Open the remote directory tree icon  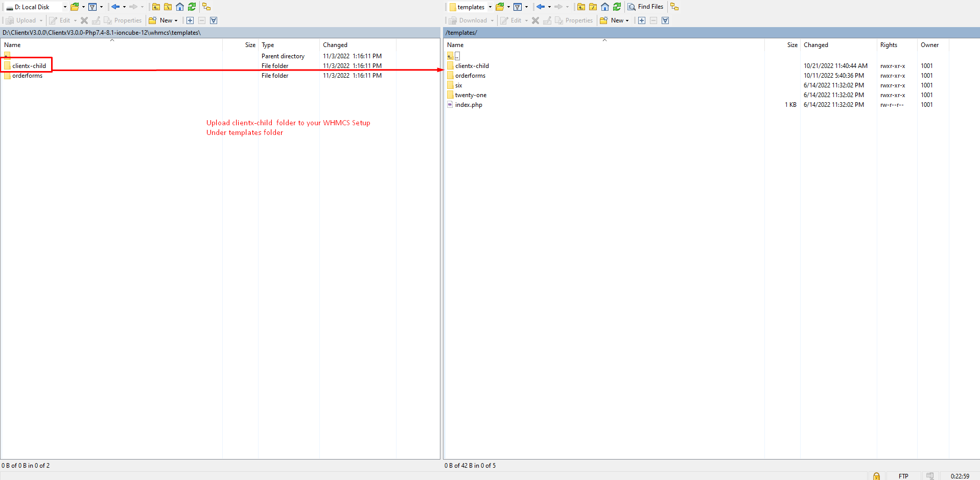674,7
